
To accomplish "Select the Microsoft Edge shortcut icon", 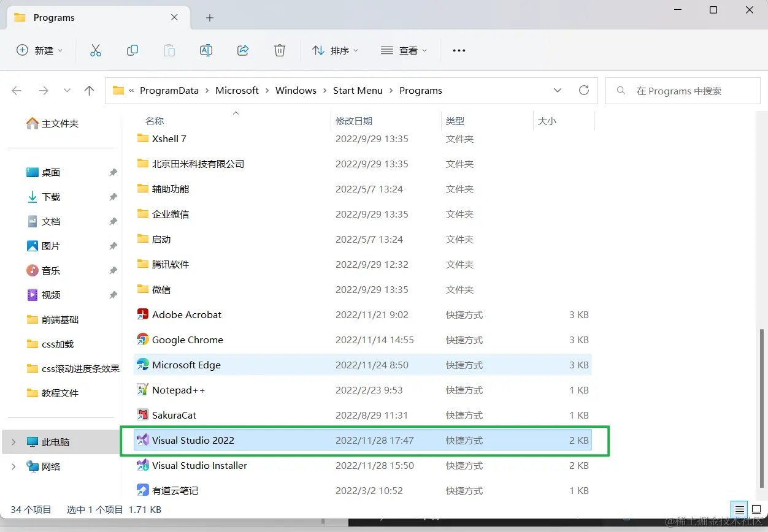I will pyautogui.click(x=142, y=365).
